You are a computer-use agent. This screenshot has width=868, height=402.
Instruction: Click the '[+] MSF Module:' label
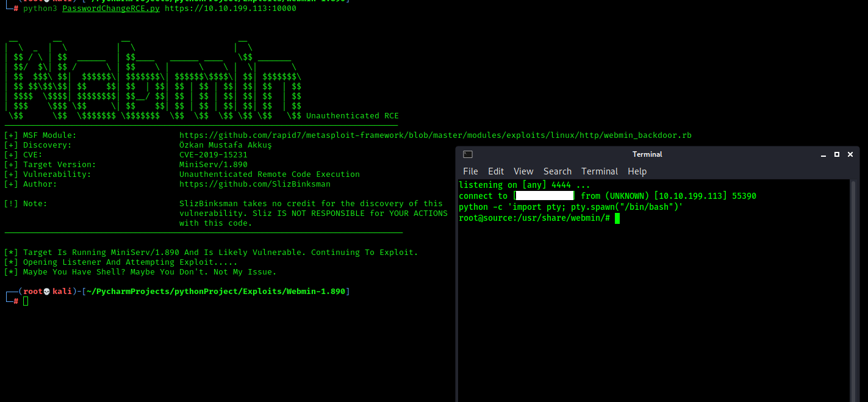[x=40, y=135]
